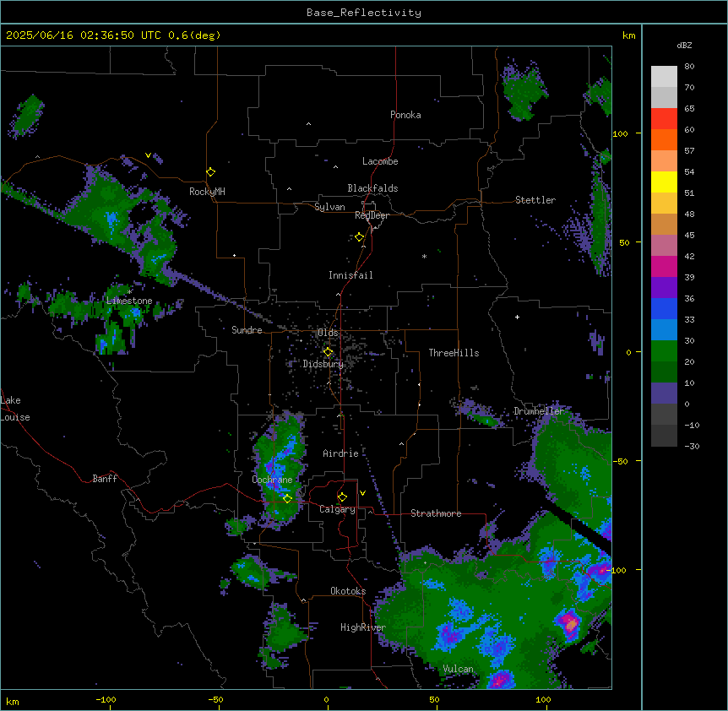
Task: Click the Limestone label
Action: tap(129, 301)
